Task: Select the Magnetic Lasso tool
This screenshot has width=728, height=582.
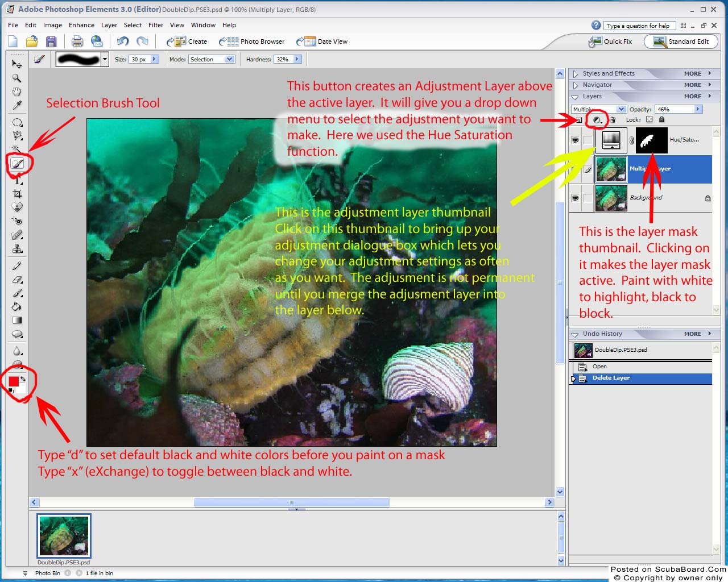Action: (x=17, y=135)
